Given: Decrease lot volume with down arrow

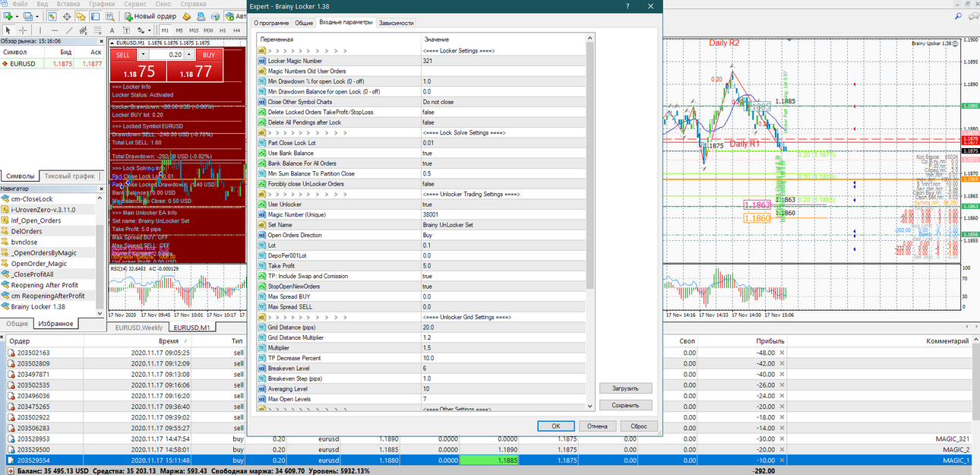Looking at the screenshot, I should coord(143,55).
